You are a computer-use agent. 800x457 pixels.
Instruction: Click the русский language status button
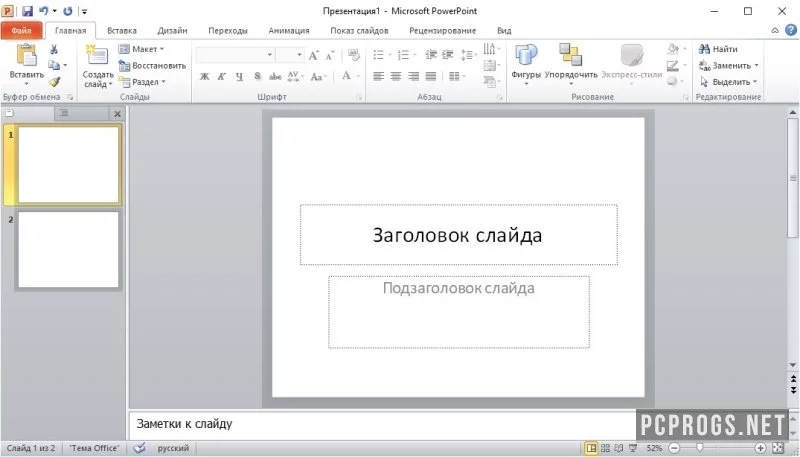pyautogui.click(x=173, y=448)
